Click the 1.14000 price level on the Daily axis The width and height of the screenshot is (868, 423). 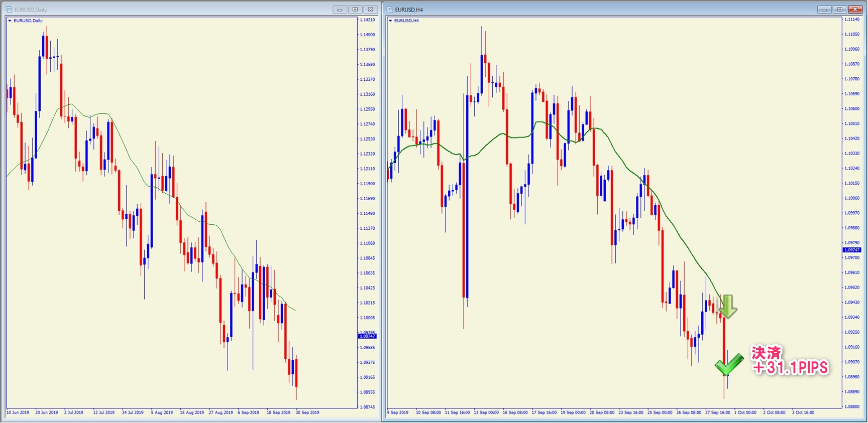coord(367,35)
